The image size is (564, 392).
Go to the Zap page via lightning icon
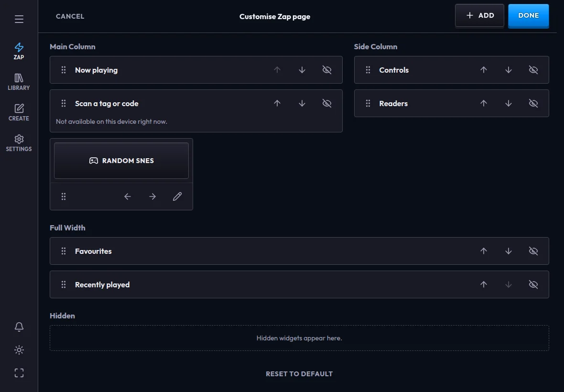point(19,51)
